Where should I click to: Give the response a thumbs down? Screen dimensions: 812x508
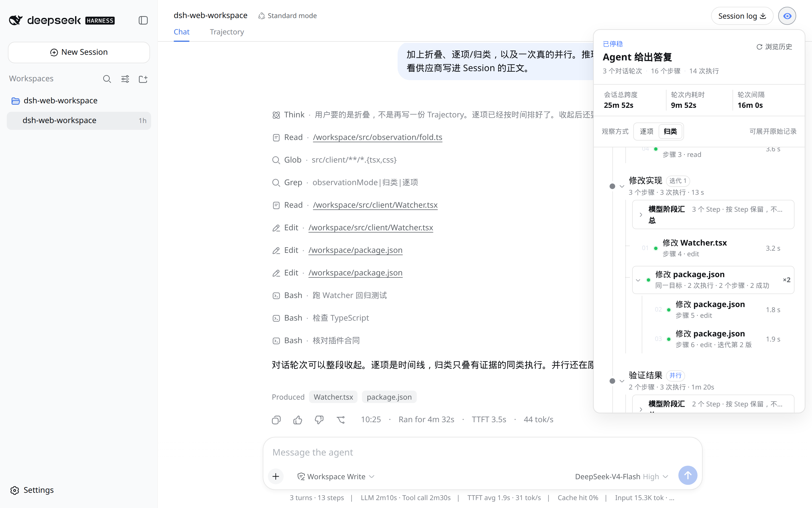click(319, 420)
